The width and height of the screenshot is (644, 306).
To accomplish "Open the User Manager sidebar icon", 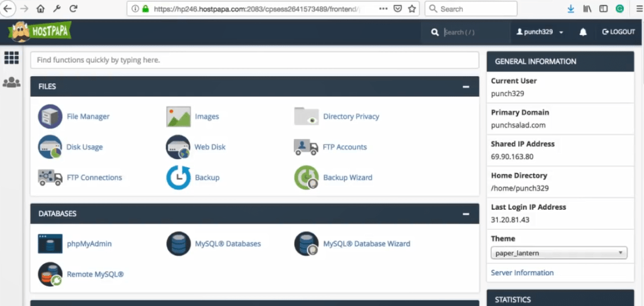I will tap(11, 82).
